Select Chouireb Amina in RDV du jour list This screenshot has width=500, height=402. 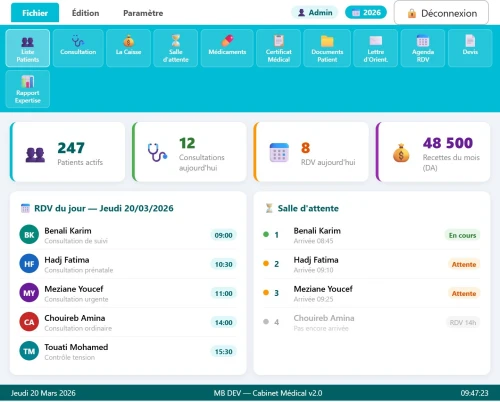pos(128,322)
